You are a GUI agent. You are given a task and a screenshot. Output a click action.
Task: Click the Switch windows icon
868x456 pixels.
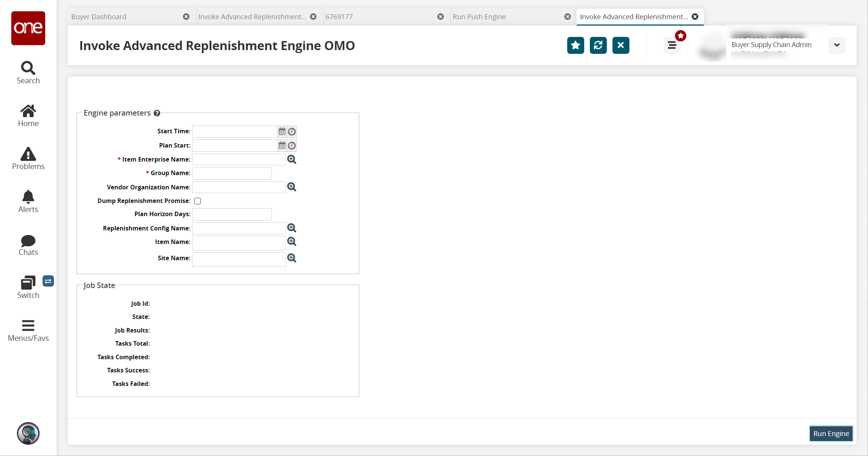pos(28,283)
